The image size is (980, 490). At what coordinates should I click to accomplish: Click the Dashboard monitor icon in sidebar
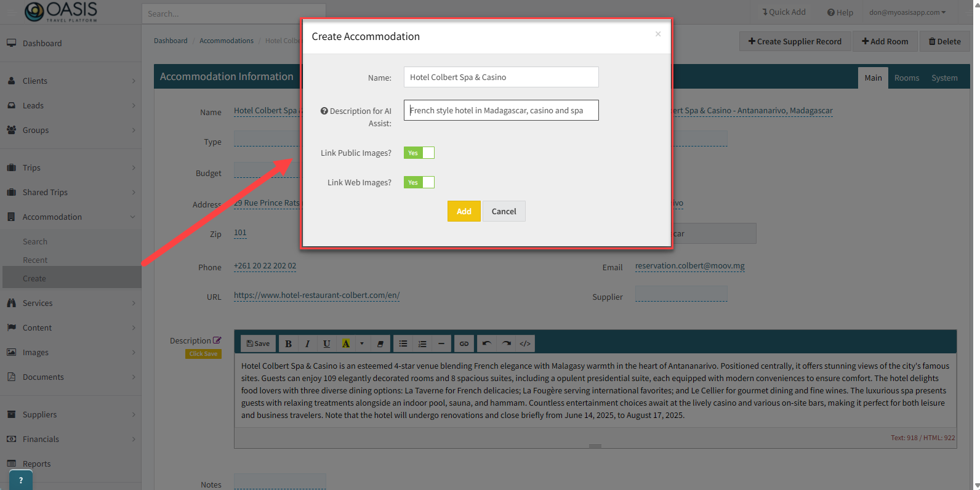click(11, 43)
